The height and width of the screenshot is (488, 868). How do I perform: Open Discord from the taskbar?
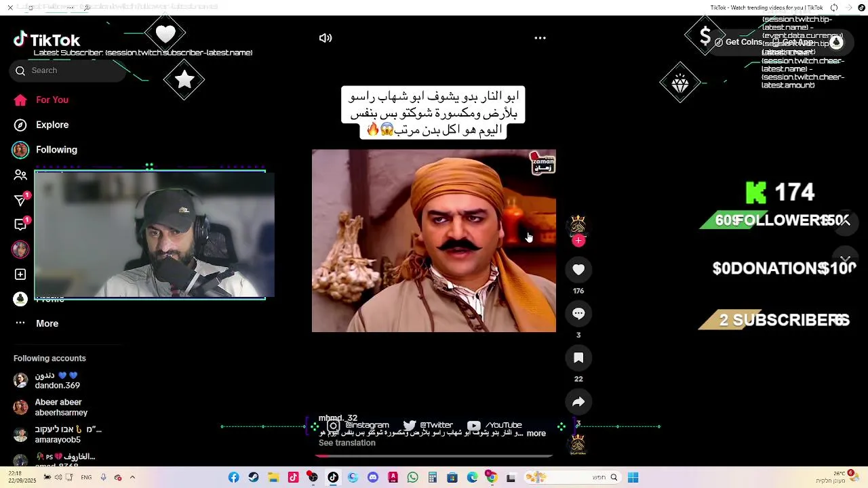[x=373, y=478]
